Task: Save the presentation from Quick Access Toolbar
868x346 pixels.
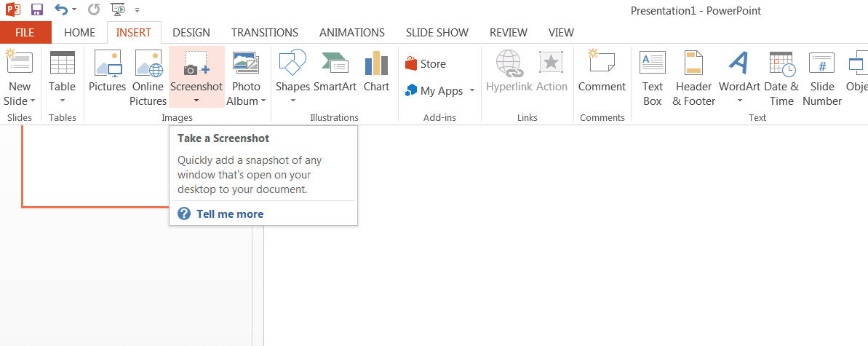Action: pos(37,10)
